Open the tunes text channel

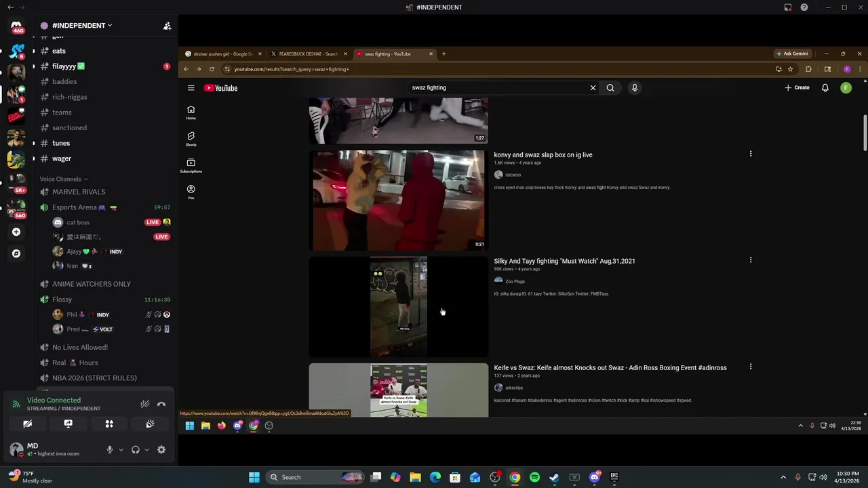pos(61,143)
